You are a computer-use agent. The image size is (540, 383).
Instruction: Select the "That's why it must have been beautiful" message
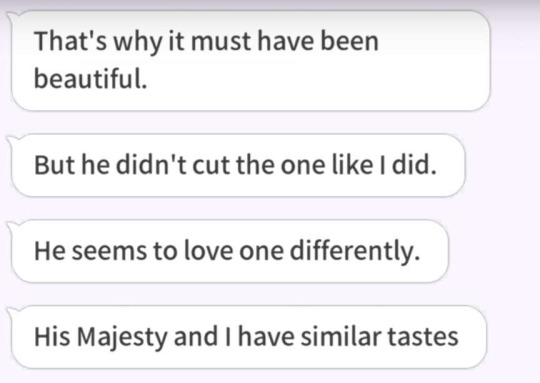coord(251,61)
